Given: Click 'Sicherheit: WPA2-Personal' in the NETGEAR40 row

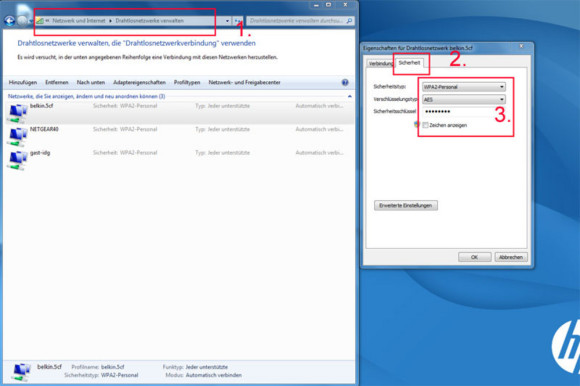Looking at the screenshot, I should 125,129.
